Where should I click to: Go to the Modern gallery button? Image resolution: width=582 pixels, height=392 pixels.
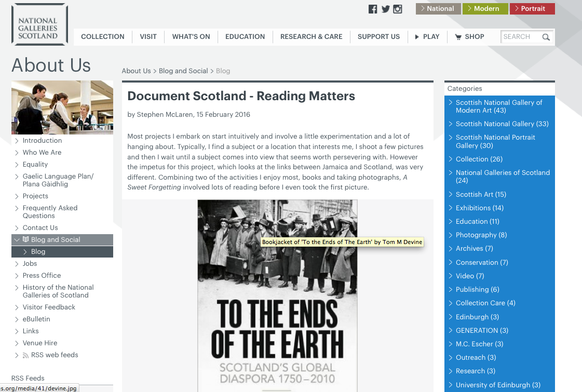coord(485,9)
